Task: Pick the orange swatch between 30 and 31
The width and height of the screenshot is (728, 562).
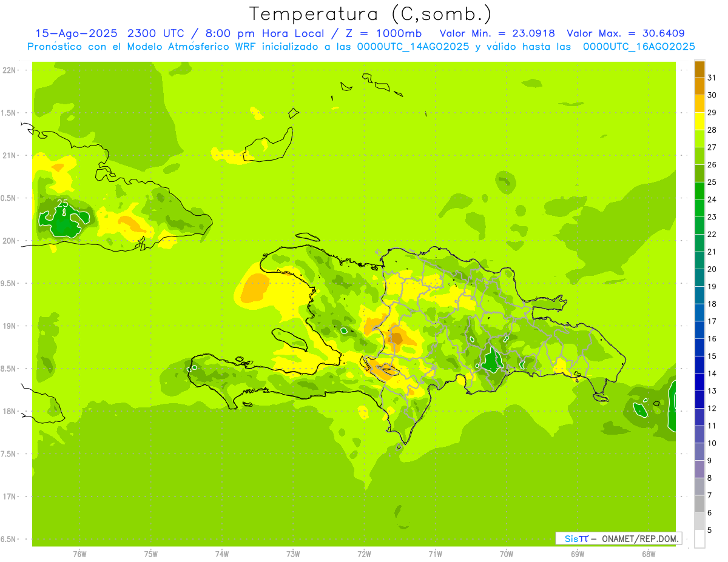Action: pyautogui.click(x=699, y=86)
